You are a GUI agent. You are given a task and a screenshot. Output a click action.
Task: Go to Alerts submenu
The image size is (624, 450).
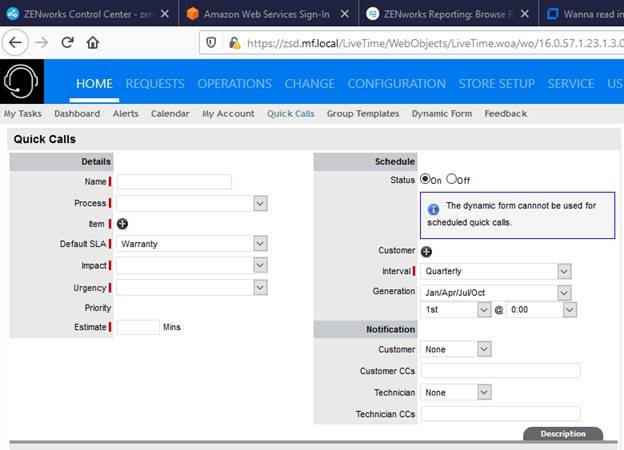pyautogui.click(x=126, y=114)
